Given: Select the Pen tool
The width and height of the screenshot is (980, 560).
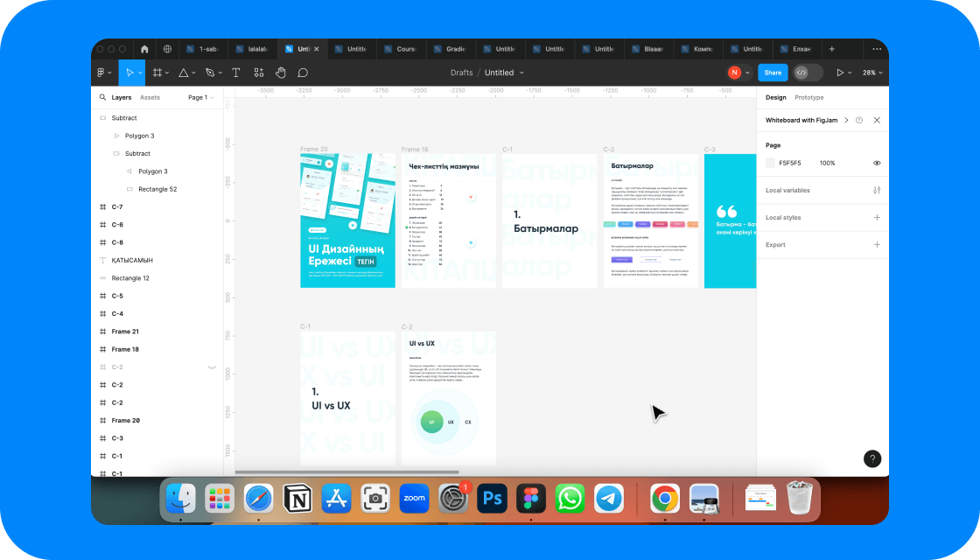Looking at the screenshot, I should 210,73.
